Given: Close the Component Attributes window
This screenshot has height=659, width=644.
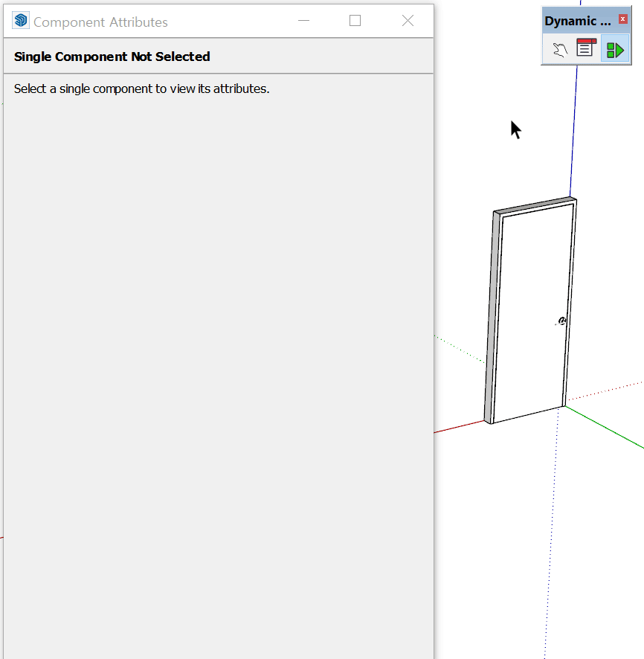Looking at the screenshot, I should (x=408, y=21).
